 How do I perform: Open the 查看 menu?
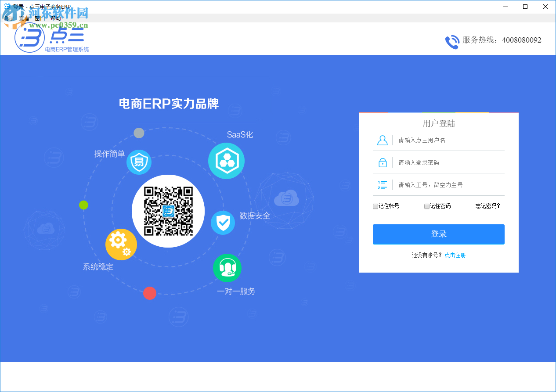click(x=24, y=18)
